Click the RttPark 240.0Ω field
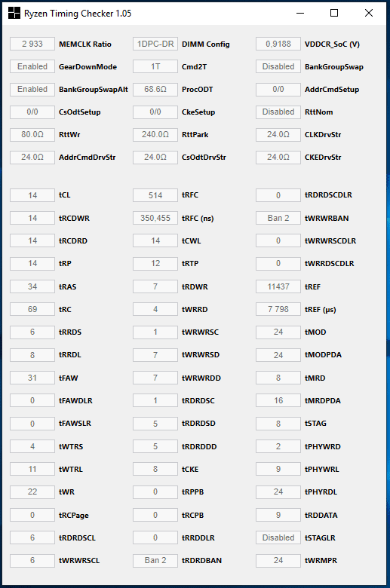The image size is (390, 588). [x=155, y=134]
